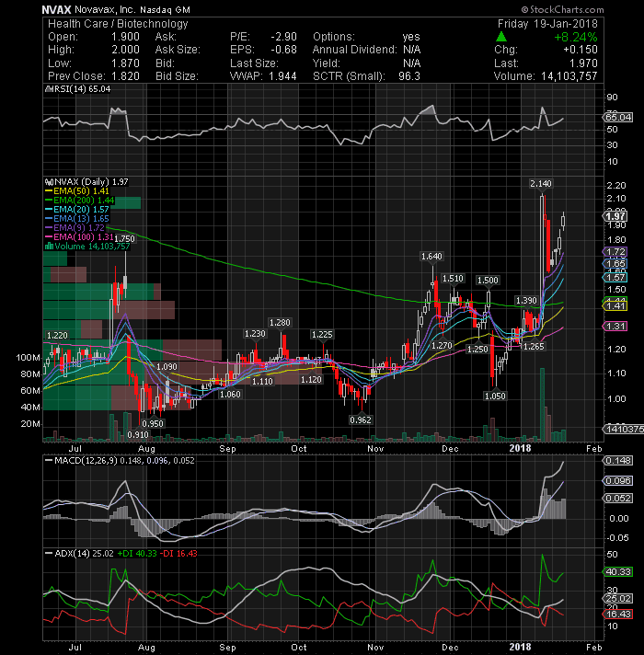The image size is (644, 655).
Task: Click the green 40.33 tag in ADX panel
Action: point(618,571)
